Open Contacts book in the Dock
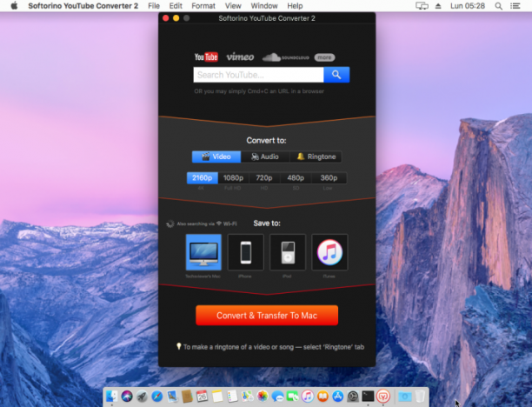The width and height of the screenshot is (532, 407). coord(187,396)
